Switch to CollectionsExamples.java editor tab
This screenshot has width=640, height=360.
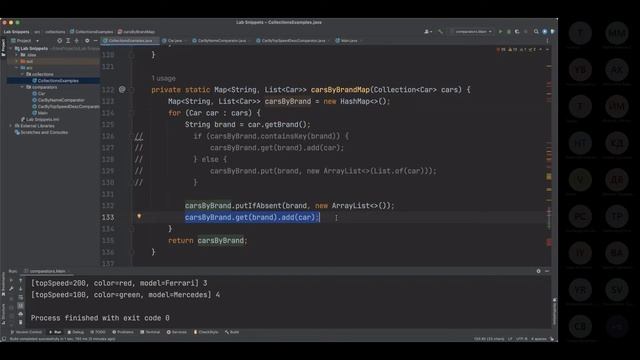(x=130, y=41)
